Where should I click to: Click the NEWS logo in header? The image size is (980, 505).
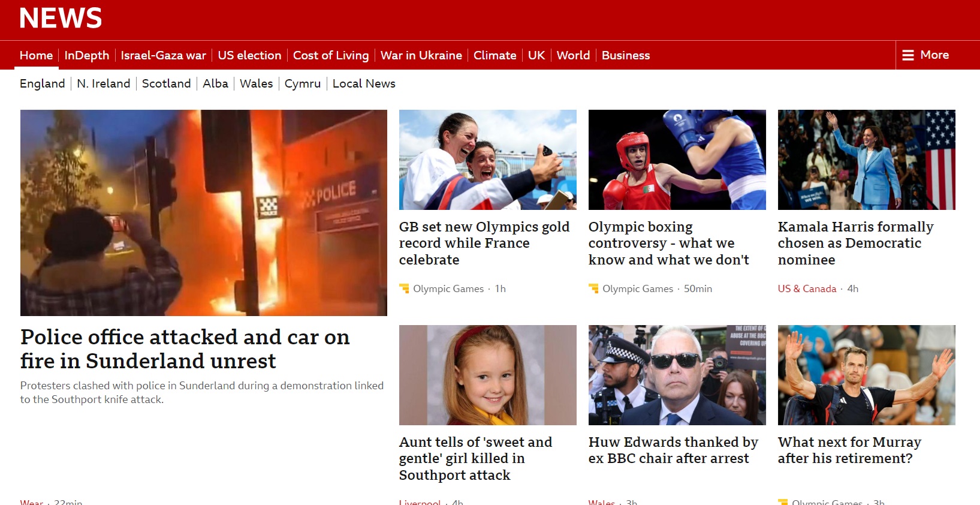[x=61, y=18]
